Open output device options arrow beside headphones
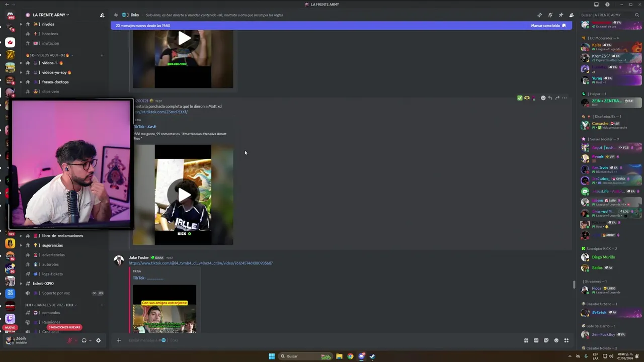 click(x=90, y=340)
